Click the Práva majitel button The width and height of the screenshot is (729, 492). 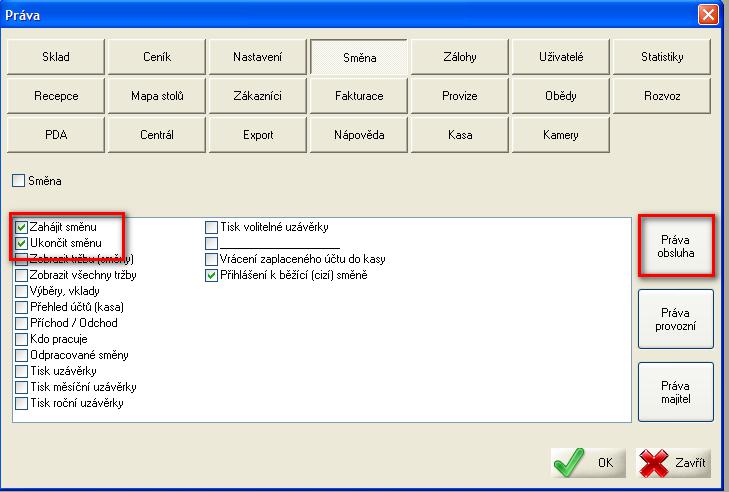[675, 393]
